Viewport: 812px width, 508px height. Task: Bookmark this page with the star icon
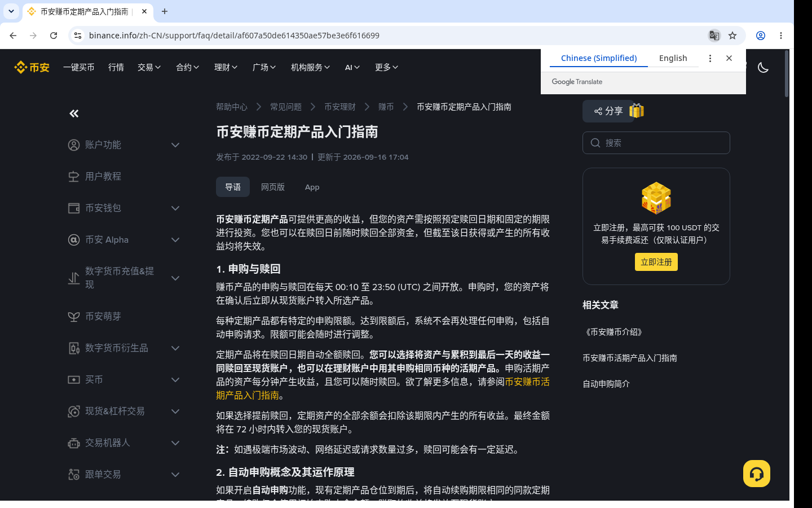[x=732, y=36]
